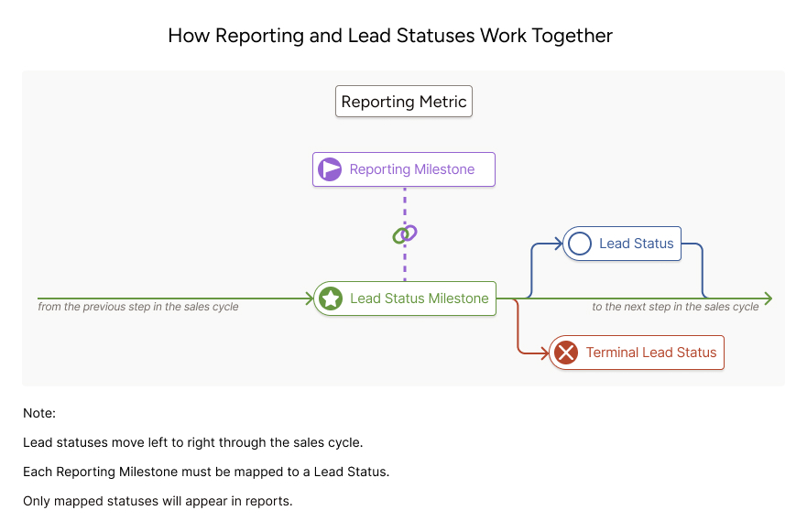This screenshot has height=532, width=807.
Task: Click the purple flag icon on Reporting Milestone
Action: pos(330,169)
